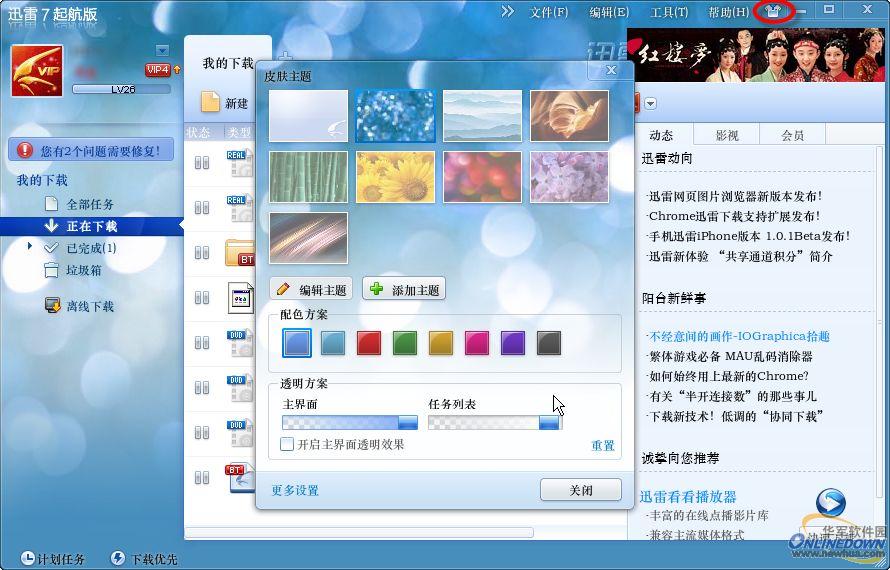Click the 关闭 button in the dialog
This screenshot has width=890, height=570.
[x=581, y=490]
